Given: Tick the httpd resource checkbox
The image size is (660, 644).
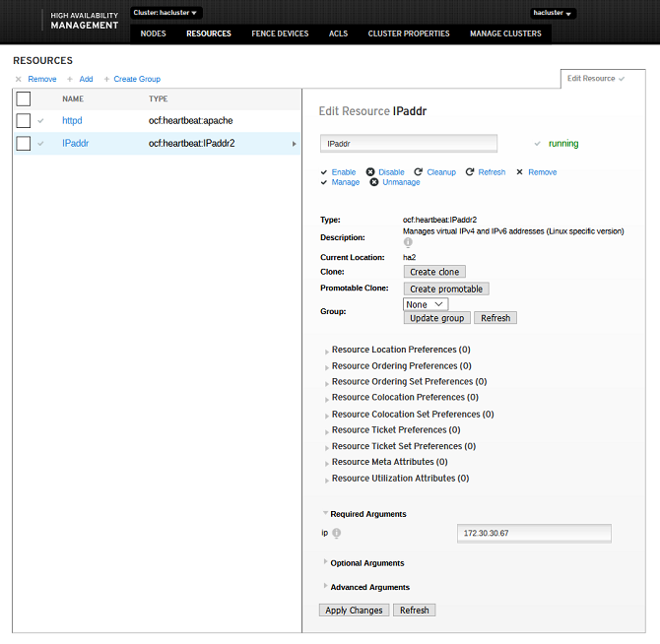Looking at the screenshot, I should [x=24, y=120].
